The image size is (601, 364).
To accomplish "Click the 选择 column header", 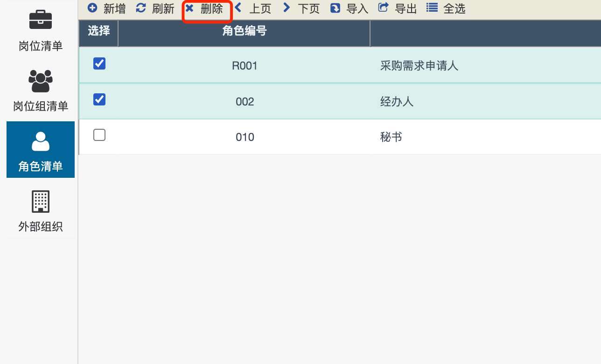I will 99,32.
